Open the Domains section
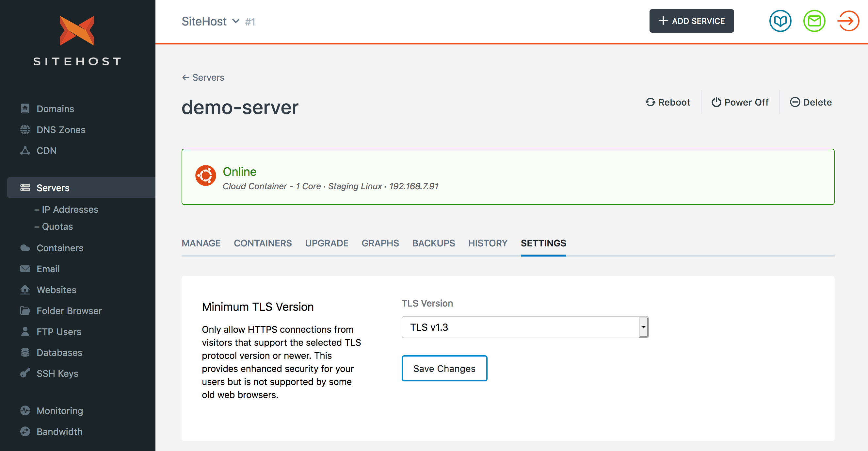Image resolution: width=868 pixels, height=451 pixels. [x=55, y=109]
